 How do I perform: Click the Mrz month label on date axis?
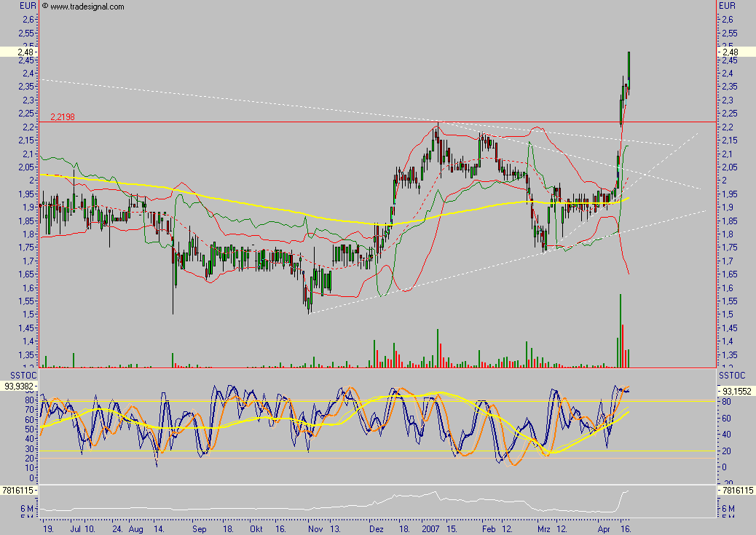coord(544,529)
